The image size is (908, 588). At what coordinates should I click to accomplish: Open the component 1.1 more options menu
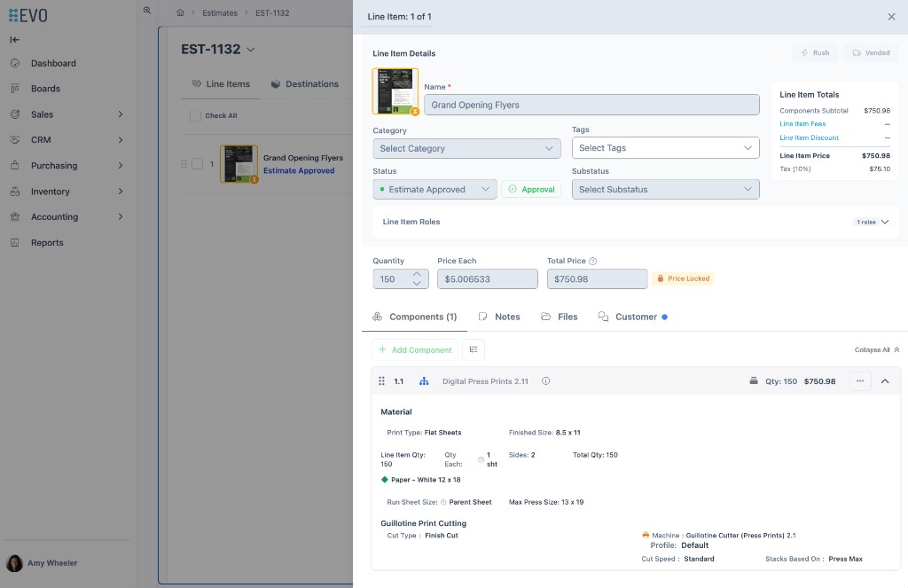click(860, 381)
